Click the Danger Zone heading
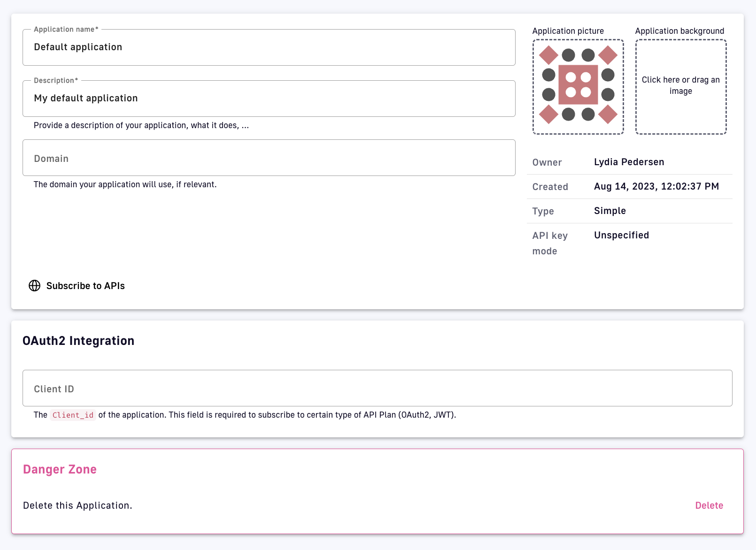Screen dimensions: 756x550 60,469
